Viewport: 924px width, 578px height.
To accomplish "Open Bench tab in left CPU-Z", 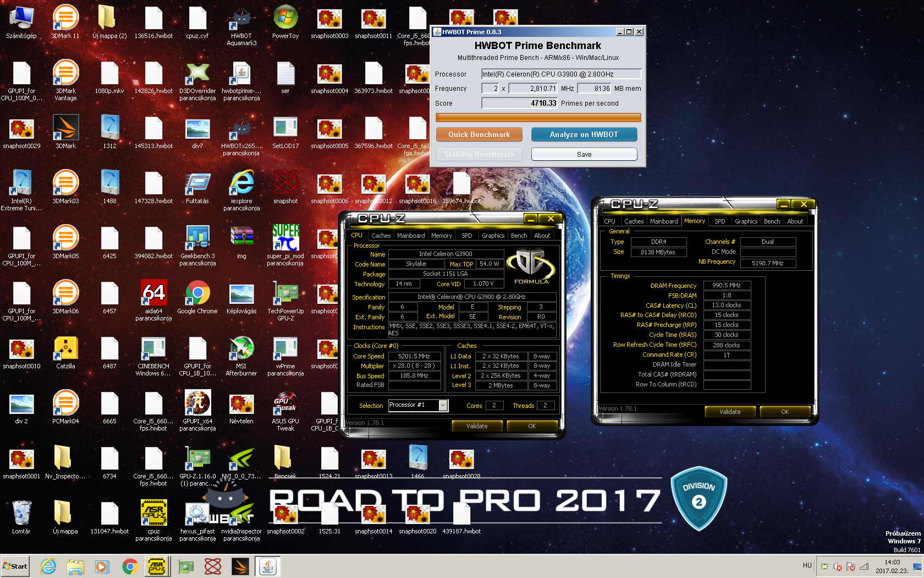I will pos(519,236).
